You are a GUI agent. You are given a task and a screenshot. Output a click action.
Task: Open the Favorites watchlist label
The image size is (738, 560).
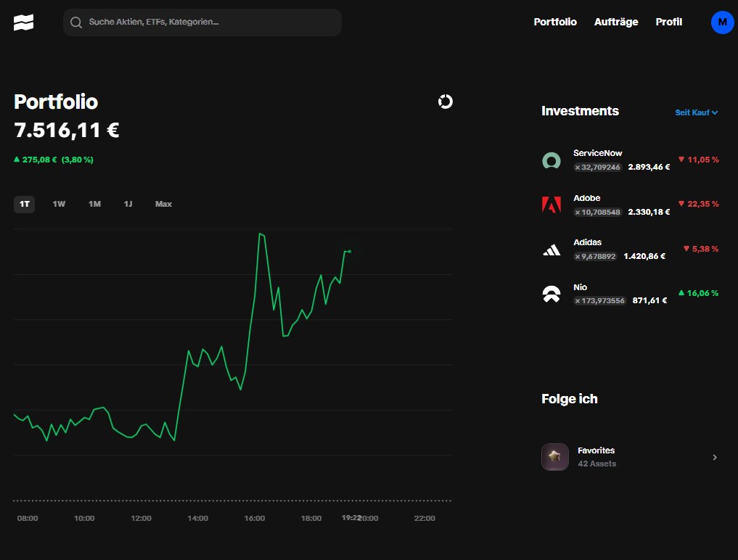point(596,450)
